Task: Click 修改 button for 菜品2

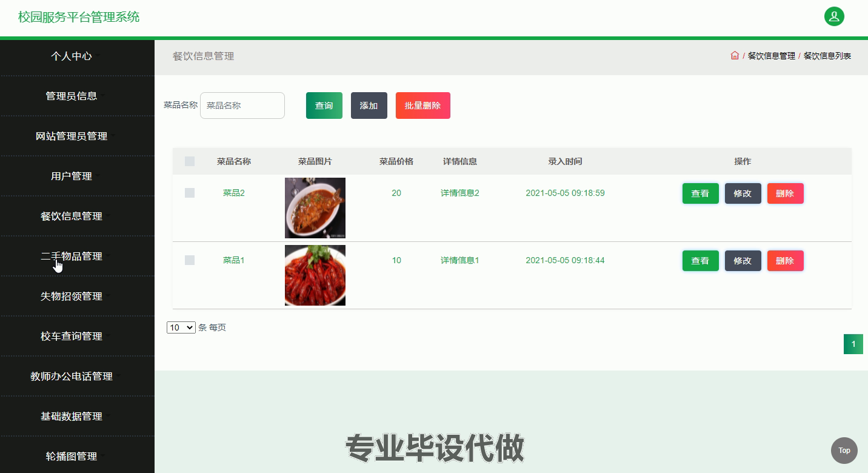Action: point(743,193)
